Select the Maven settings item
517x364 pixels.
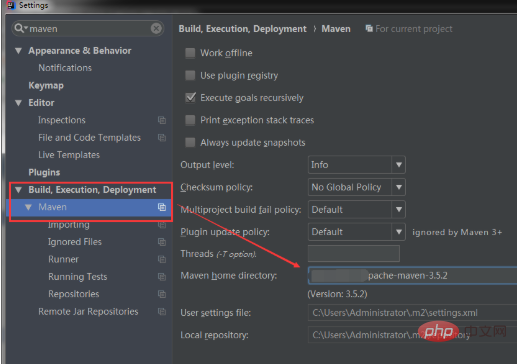point(52,207)
